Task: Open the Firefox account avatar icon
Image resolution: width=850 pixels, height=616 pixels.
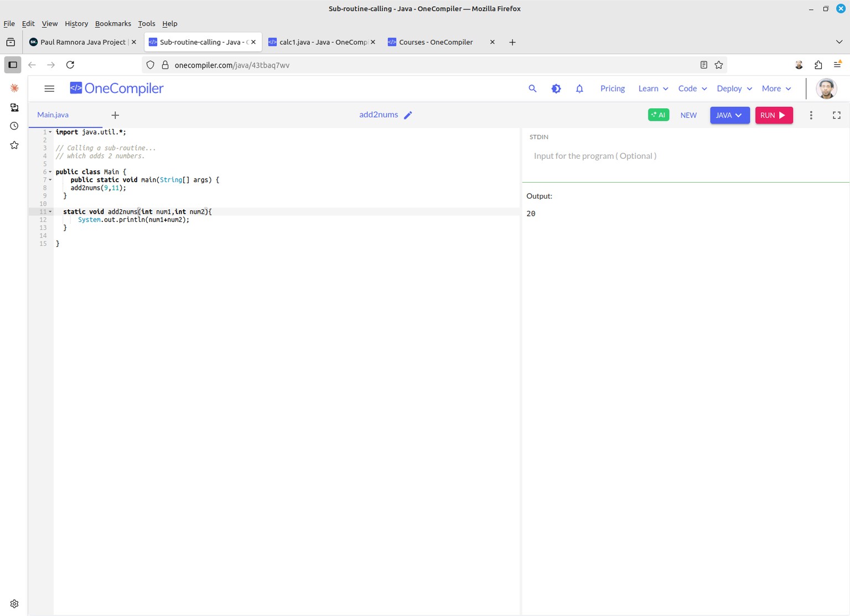Action: pyautogui.click(x=799, y=65)
